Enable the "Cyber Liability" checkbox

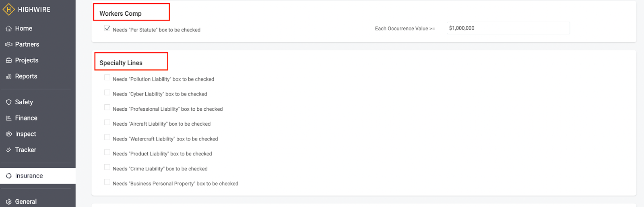pos(107,92)
